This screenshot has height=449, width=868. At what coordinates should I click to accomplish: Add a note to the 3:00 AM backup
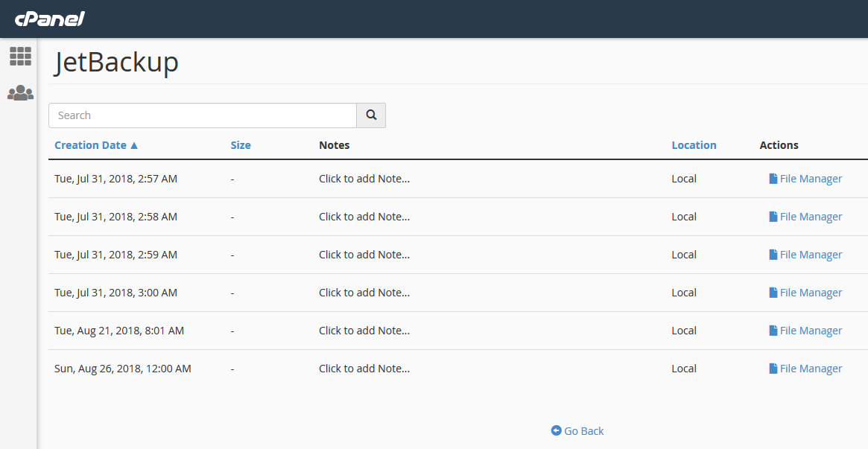click(x=364, y=293)
